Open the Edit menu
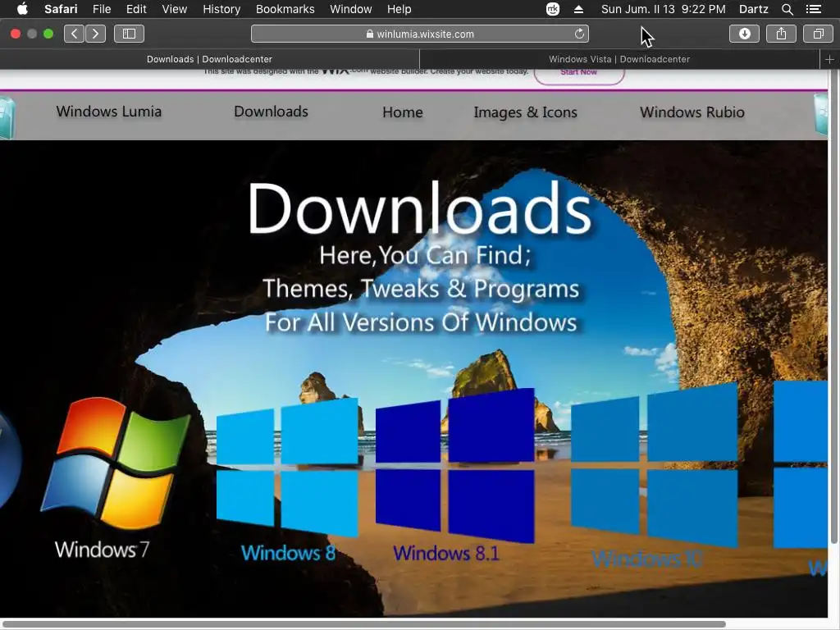840x630 pixels. [136, 9]
